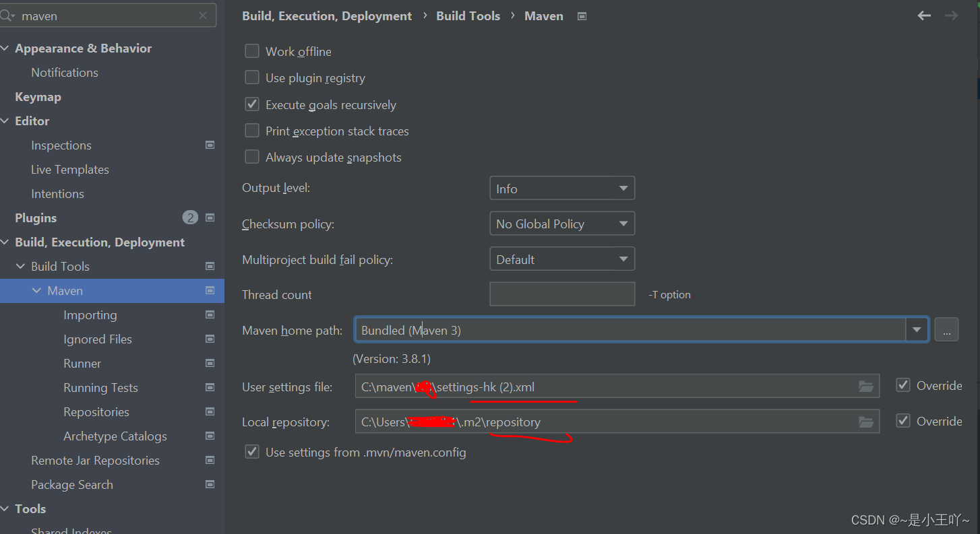Click project icon on Repositories row

(210, 411)
